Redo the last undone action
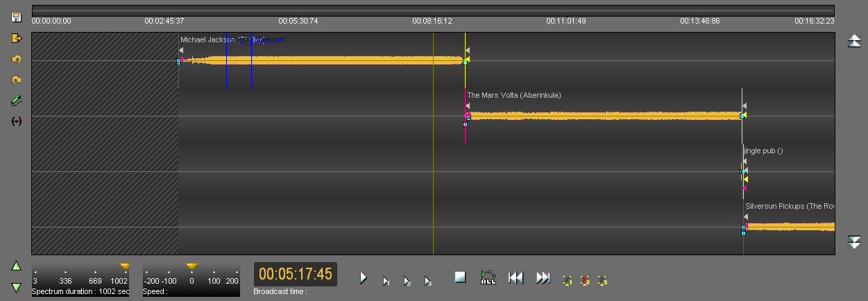The image size is (868, 301). [17, 80]
